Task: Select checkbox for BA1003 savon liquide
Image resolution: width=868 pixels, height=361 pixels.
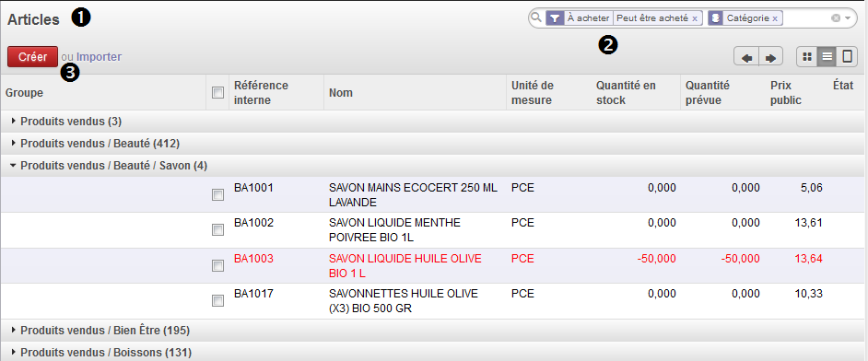Action: (218, 266)
